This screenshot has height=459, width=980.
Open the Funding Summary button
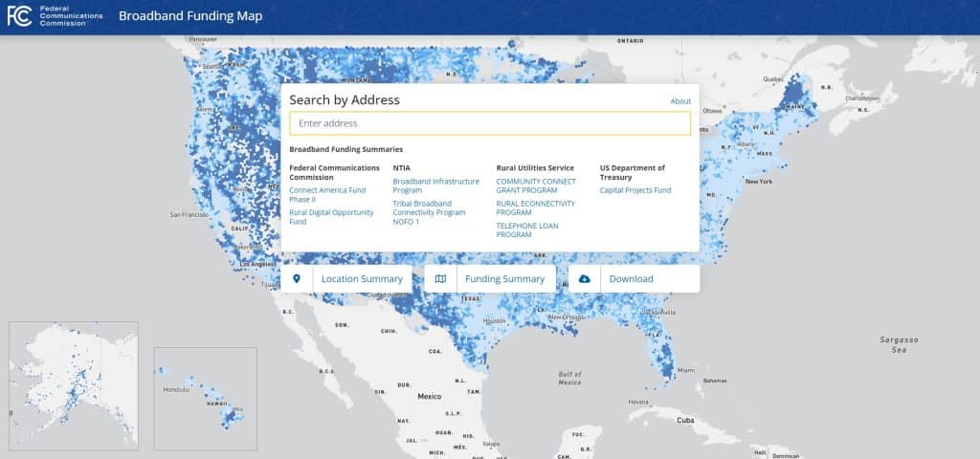coord(504,278)
